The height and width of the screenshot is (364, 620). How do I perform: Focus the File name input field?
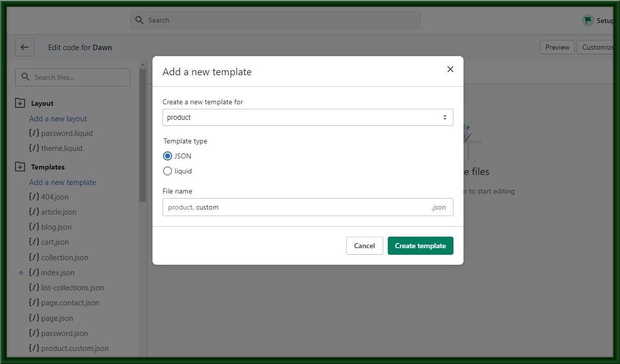tap(308, 207)
